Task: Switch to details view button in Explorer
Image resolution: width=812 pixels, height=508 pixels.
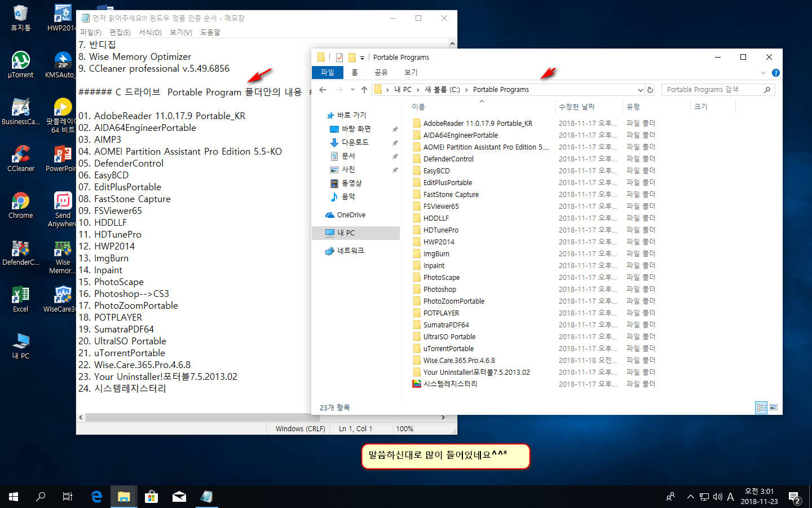Action: 761,408
